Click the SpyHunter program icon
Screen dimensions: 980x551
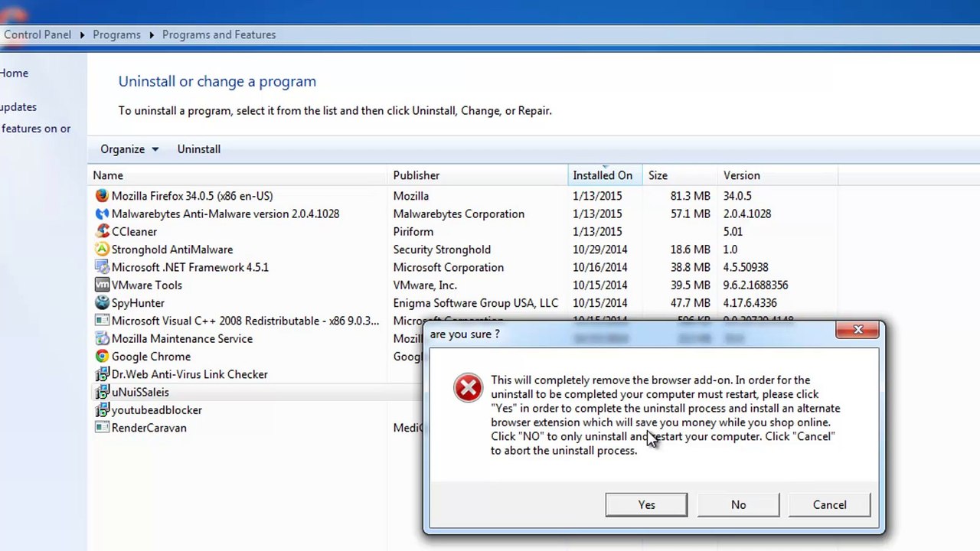(102, 303)
